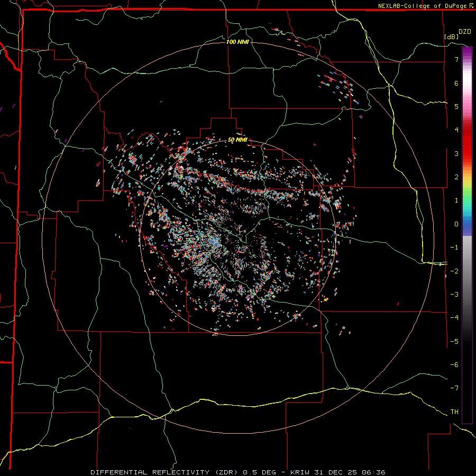The image size is (476, 476).
Task: Click the 'DZD' legend title
Action: tap(465, 32)
